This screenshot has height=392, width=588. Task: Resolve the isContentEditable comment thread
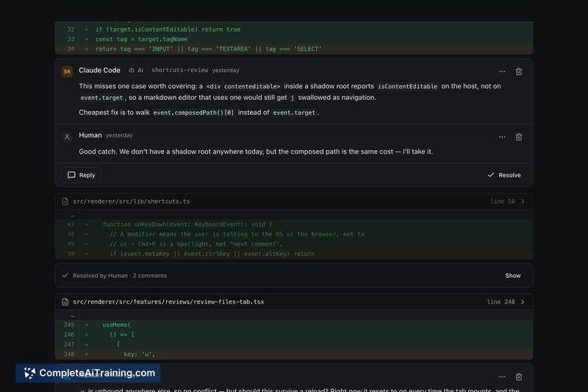[x=504, y=175]
